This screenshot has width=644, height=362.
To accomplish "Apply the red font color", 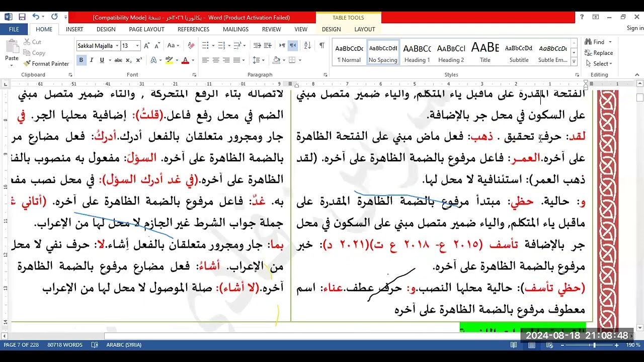I will click(185, 60).
